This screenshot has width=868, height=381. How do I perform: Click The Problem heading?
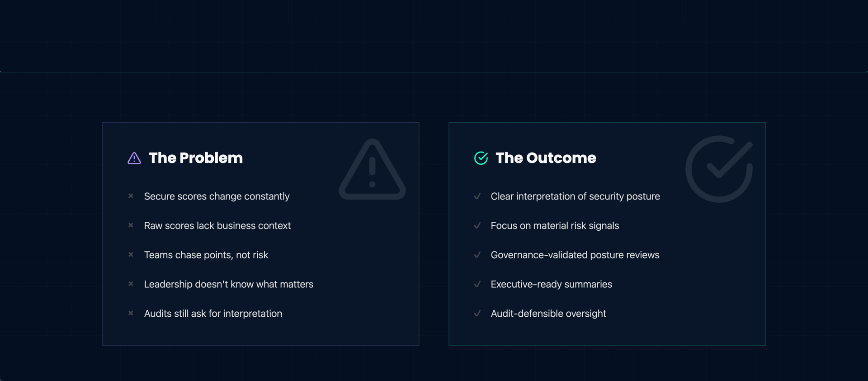(x=196, y=158)
